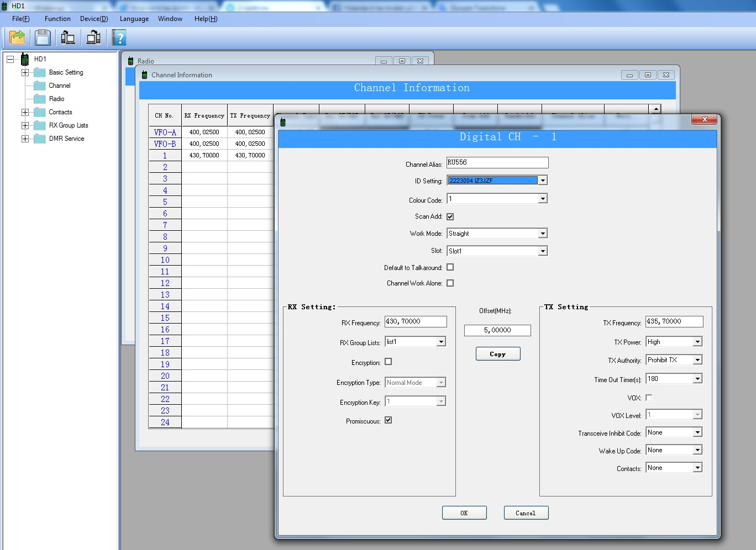The width and height of the screenshot is (756, 550).
Task: Click the CH No. column header
Action: [x=165, y=115]
